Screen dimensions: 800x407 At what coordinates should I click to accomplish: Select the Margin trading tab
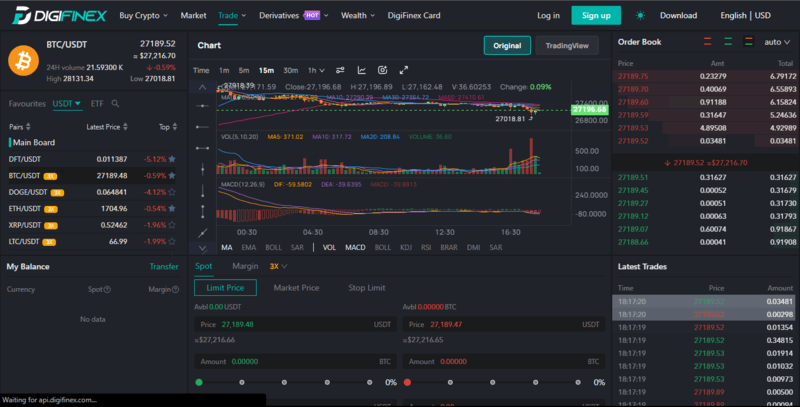point(245,266)
